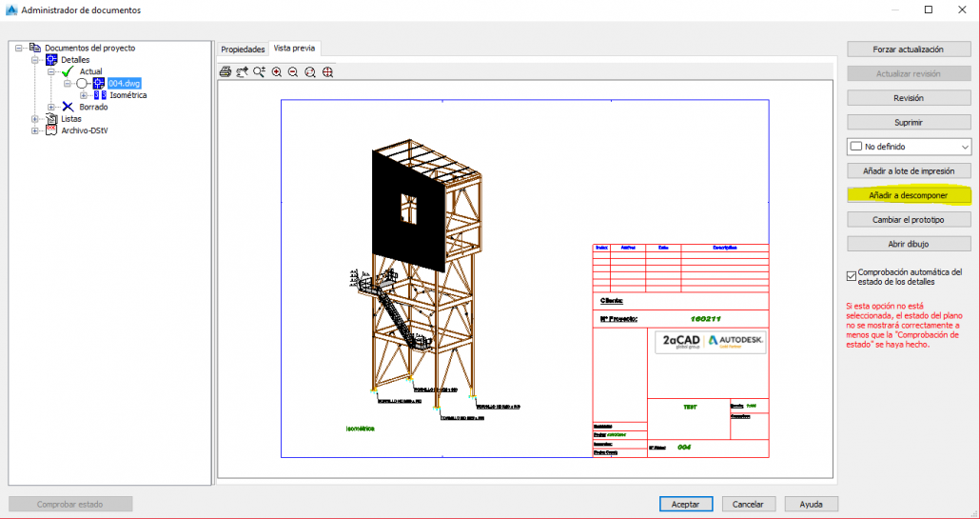Select the Vista previa tab

tap(294, 48)
